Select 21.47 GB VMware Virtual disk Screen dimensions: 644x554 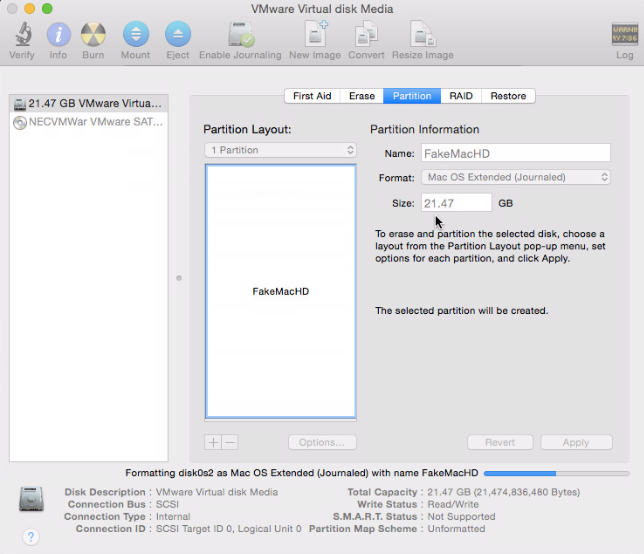(89, 103)
